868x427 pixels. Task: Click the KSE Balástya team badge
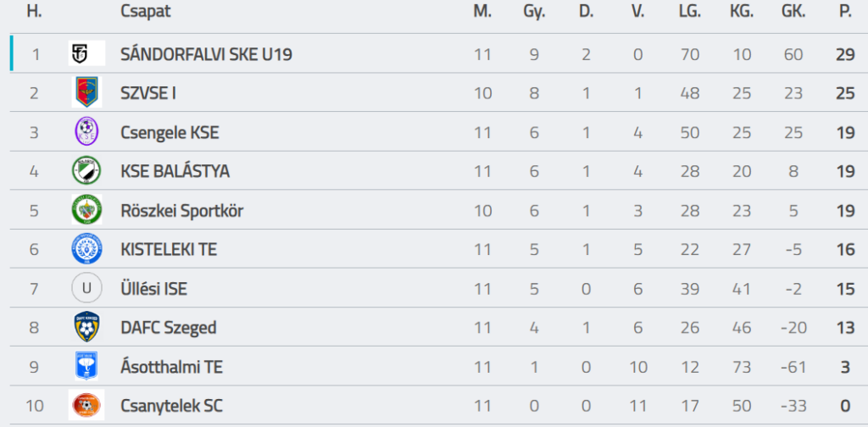pyautogui.click(x=86, y=171)
